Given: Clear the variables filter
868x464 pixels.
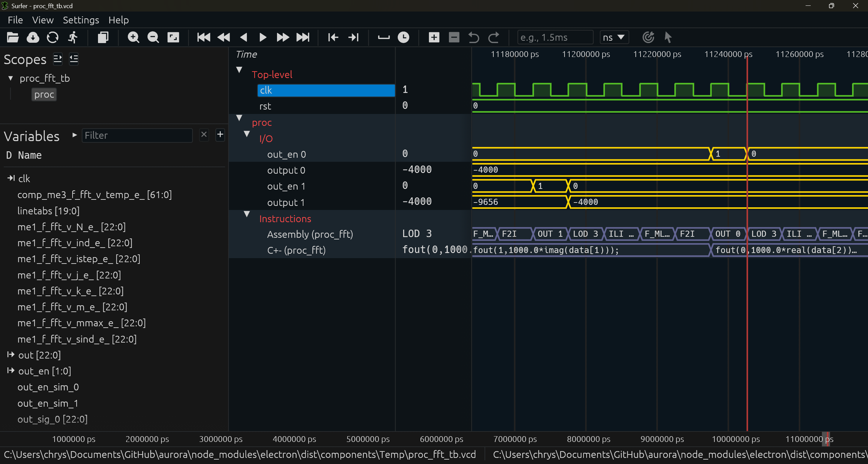Looking at the screenshot, I should [x=204, y=135].
